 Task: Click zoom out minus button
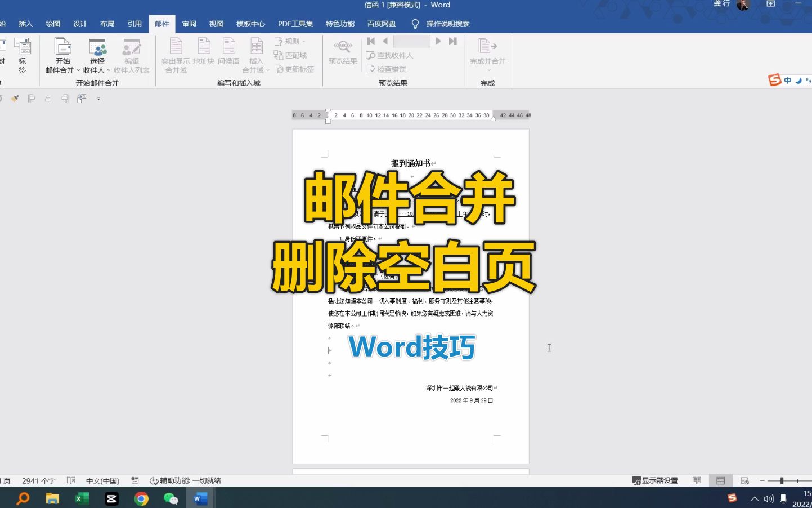(762, 480)
